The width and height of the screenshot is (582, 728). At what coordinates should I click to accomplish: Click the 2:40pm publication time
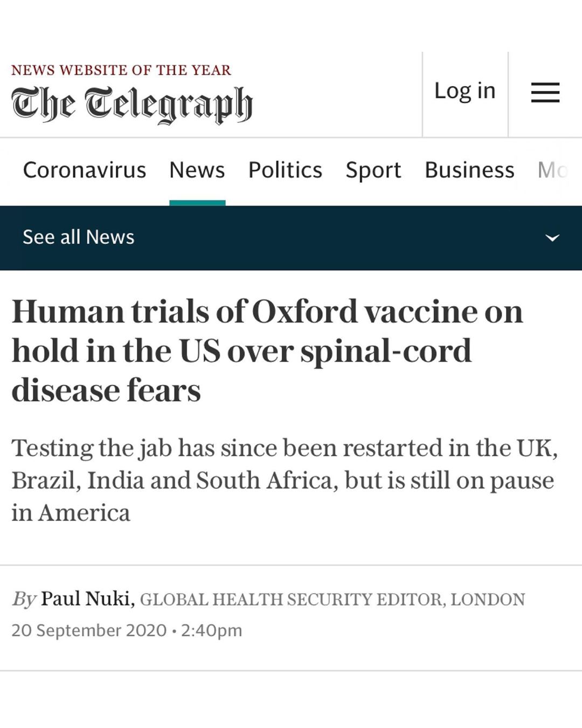(x=211, y=630)
